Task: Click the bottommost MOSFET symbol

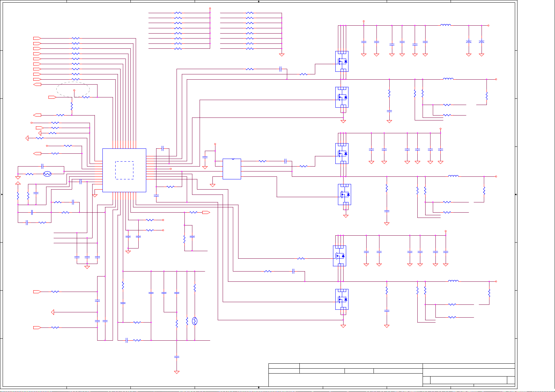Action: click(342, 299)
